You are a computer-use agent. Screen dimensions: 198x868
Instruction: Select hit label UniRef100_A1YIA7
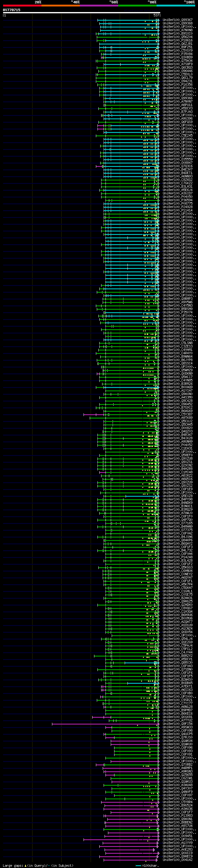point(177,390)
